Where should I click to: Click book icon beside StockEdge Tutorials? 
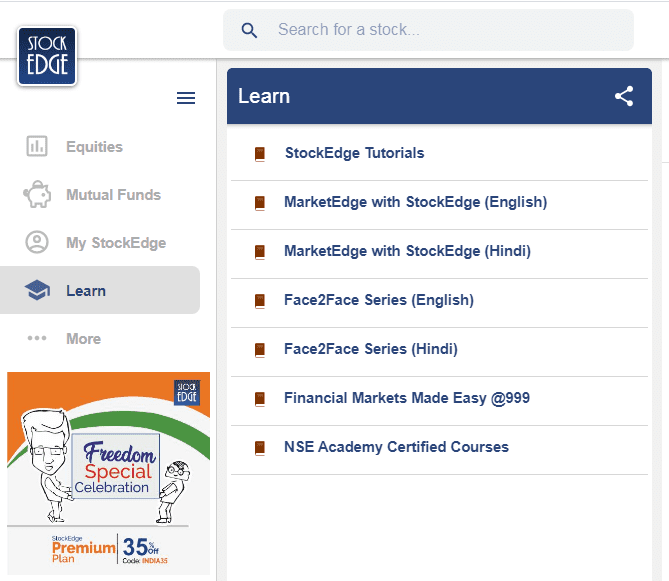coord(260,154)
